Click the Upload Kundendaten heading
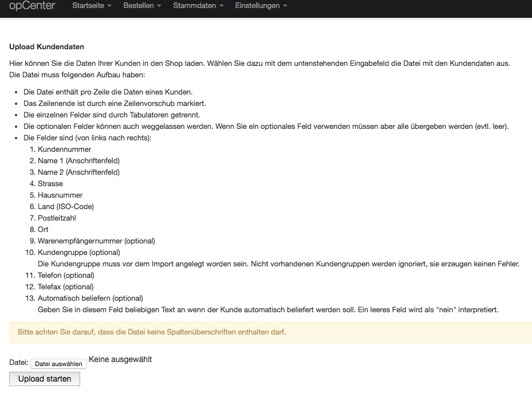Image resolution: width=532 pixels, height=393 pixels. coord(48,46)
